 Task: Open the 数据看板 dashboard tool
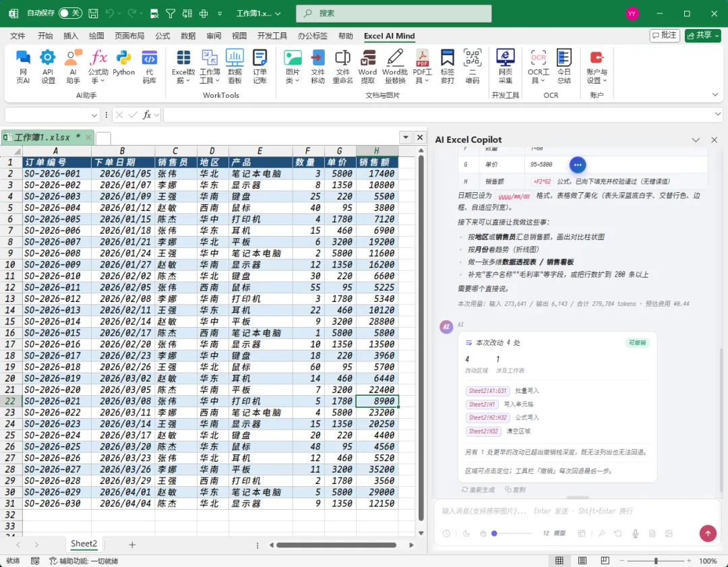tap(235, 66)
